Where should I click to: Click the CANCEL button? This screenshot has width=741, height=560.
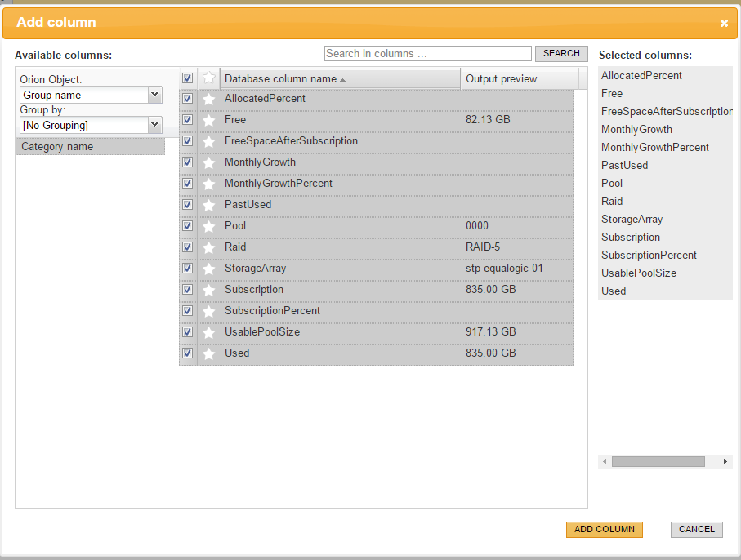pyautogui.click(x=697, y=529)
